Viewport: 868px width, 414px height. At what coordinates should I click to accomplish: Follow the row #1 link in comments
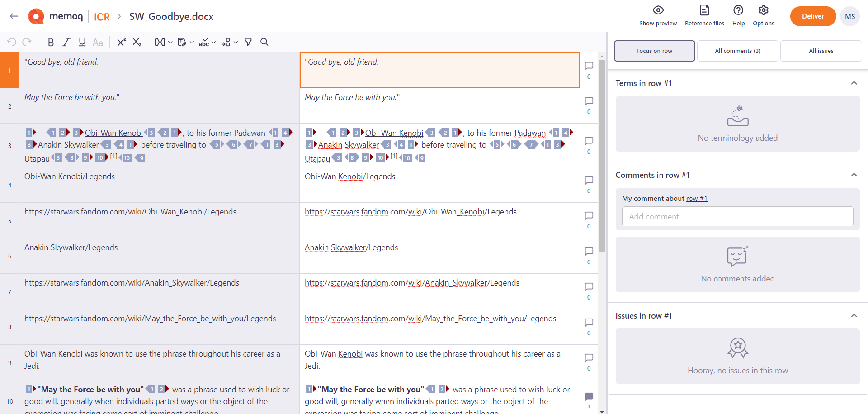697,199
